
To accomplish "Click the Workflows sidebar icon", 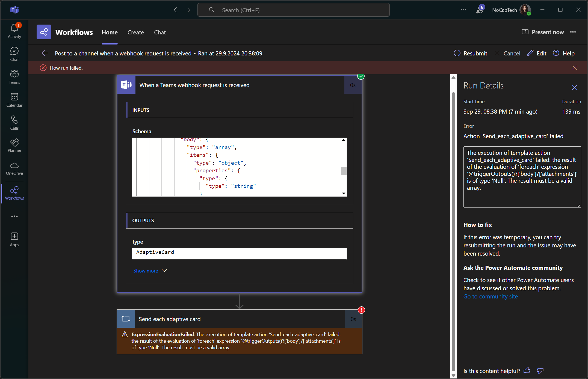I will pyautogui.click(x=14, y=193).
